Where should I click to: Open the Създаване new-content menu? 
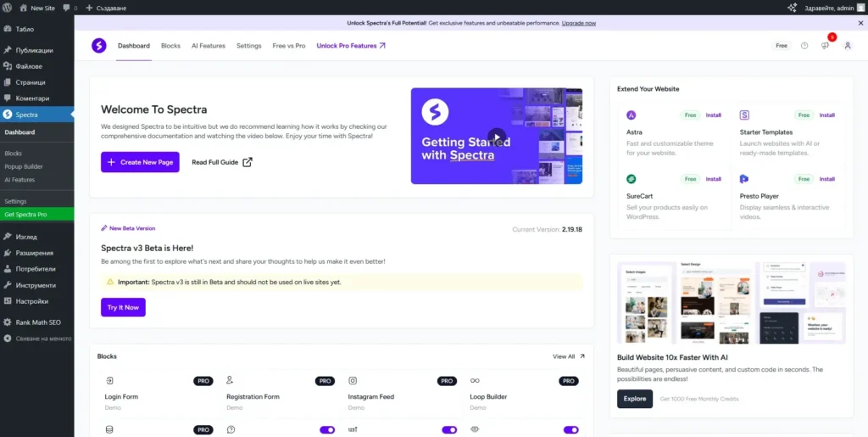pos(106,8)
